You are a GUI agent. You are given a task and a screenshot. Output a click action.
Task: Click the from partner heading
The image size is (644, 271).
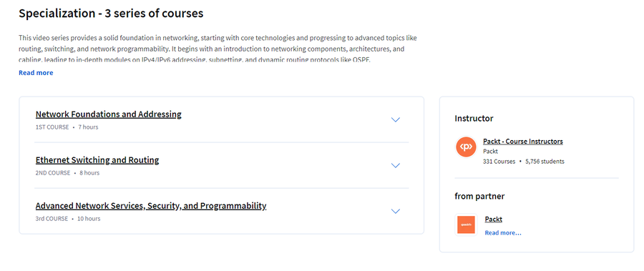click(479, 196)
